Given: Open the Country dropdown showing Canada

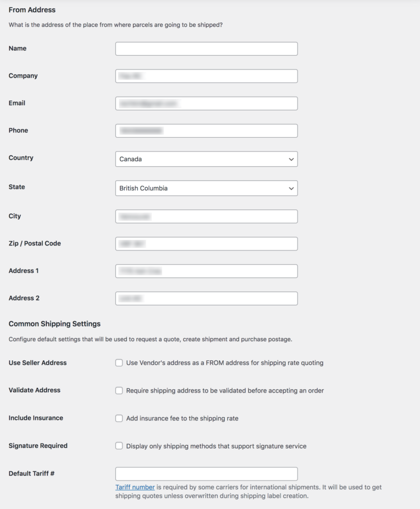Looking at the screenshot, I should click(x=206, y=159).
